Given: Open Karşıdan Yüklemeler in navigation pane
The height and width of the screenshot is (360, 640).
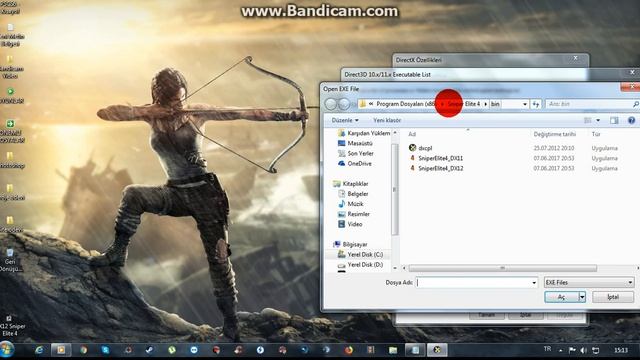Looking at the screenshot, I should (x=364, y=133).
